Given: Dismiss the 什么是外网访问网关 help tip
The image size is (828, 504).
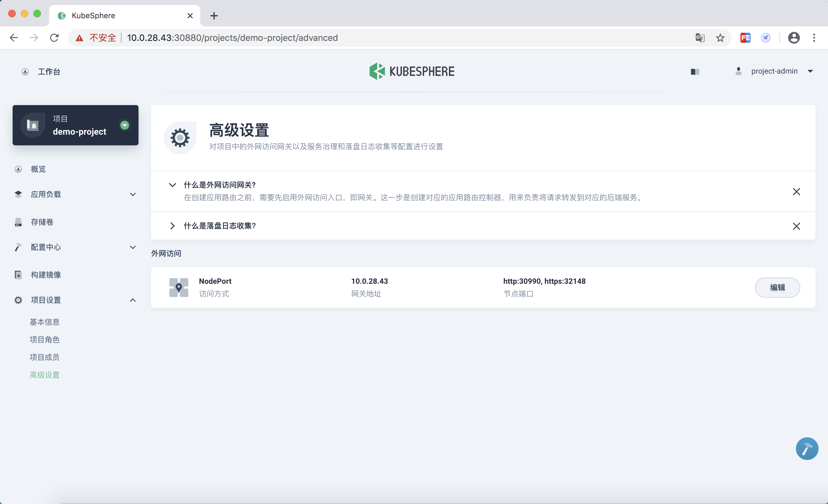Looking at the screenshot, I should point(796,191).
